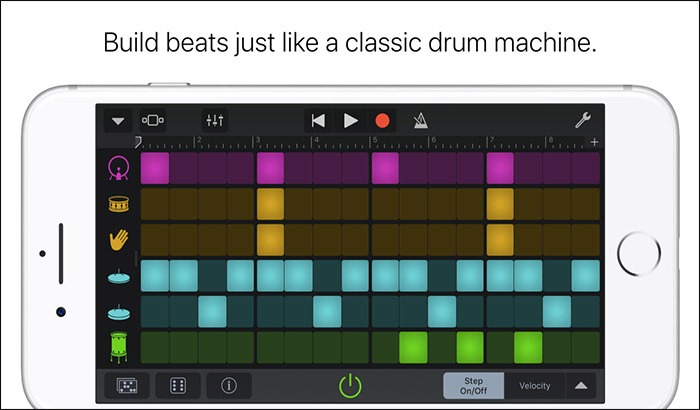Image resolution: width=700 pixels, height=410 pixels.
Task: Open the pattern presets icon
Action: pos(127,385)
